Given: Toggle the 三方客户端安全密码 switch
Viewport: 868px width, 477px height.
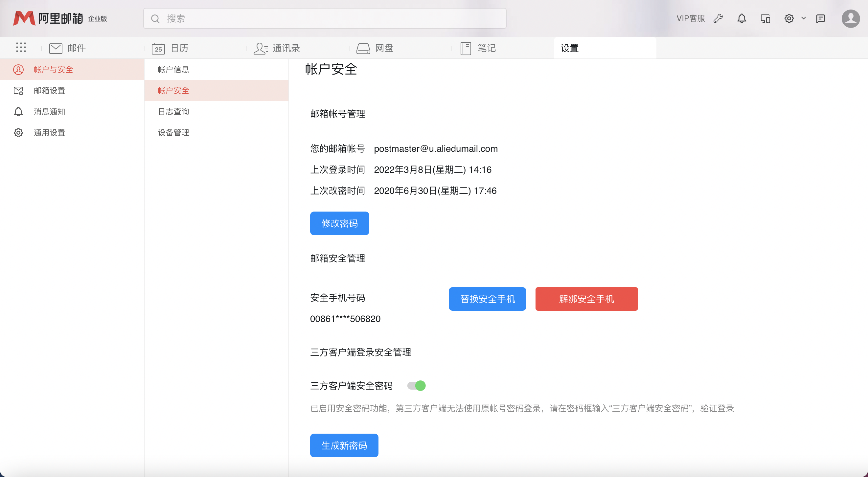Looking at the screenshot, I should tap(417, 385).
